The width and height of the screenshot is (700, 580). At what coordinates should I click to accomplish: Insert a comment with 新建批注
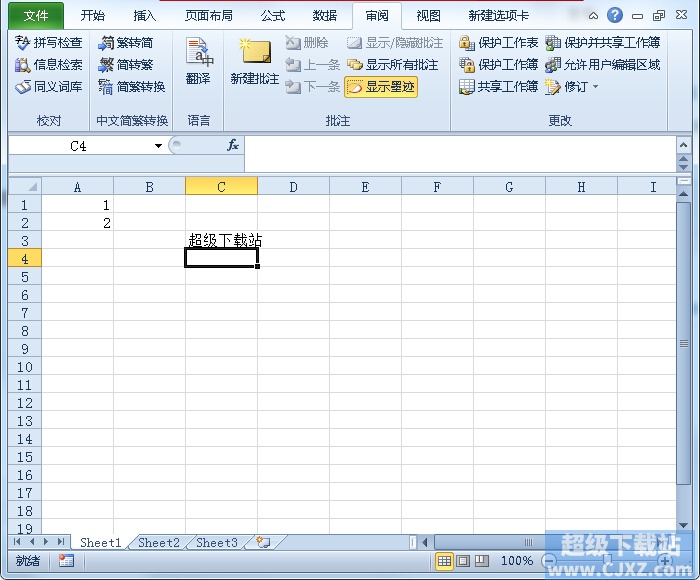point(255,60)
